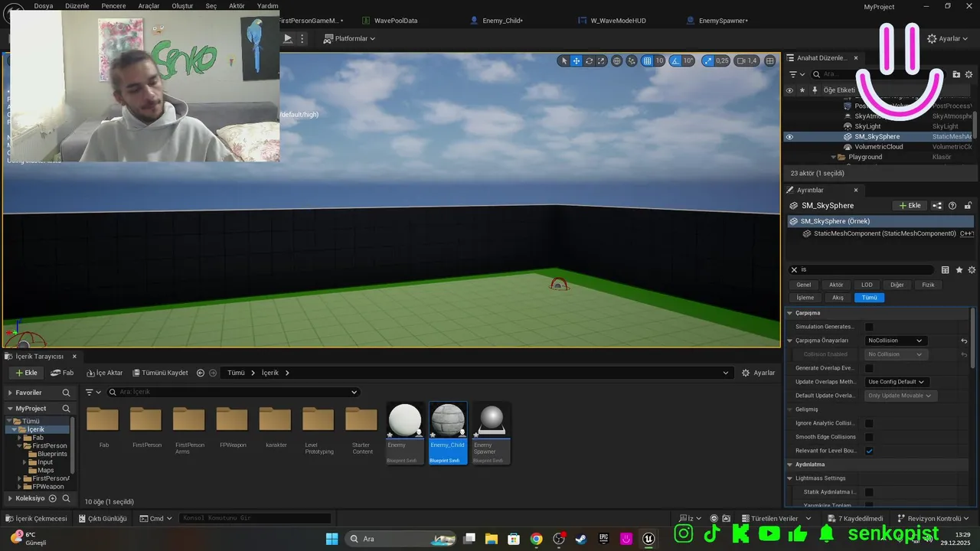
Task: Open details view options gear
Action: [x=972, y=270]
